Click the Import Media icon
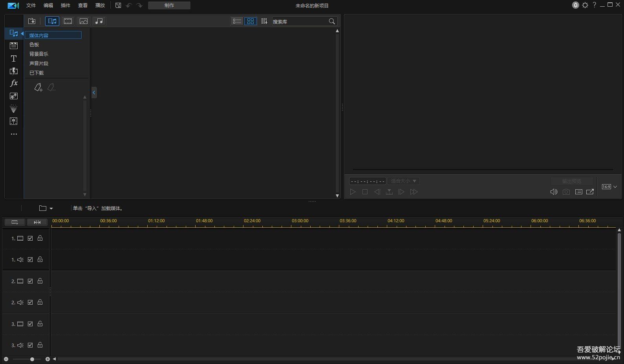The height and width of the screenshot is (364, 624). [x=32, y=21]
